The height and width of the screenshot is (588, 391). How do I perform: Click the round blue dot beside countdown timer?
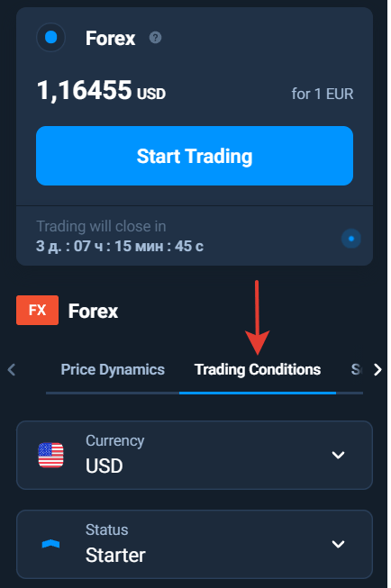351,239
